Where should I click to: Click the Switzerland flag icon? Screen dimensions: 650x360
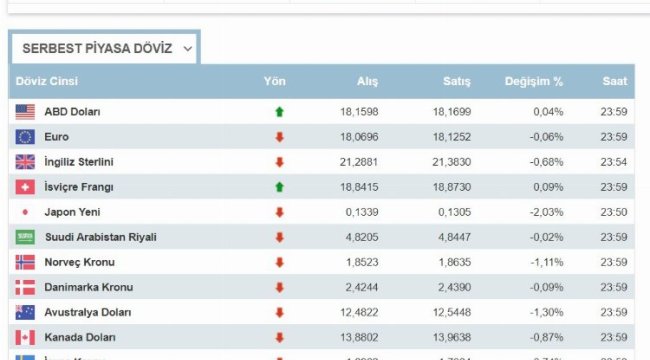[25, 187]
